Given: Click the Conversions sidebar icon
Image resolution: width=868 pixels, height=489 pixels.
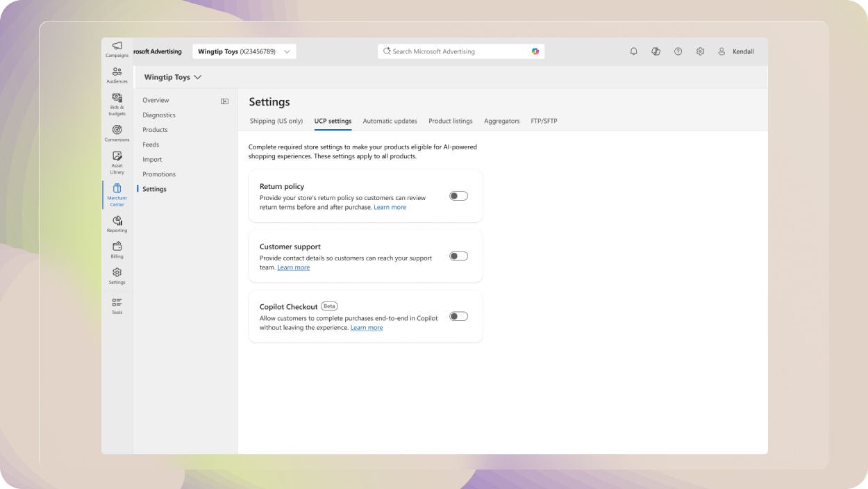Looking at the screenshot, I should coord(117,132).
